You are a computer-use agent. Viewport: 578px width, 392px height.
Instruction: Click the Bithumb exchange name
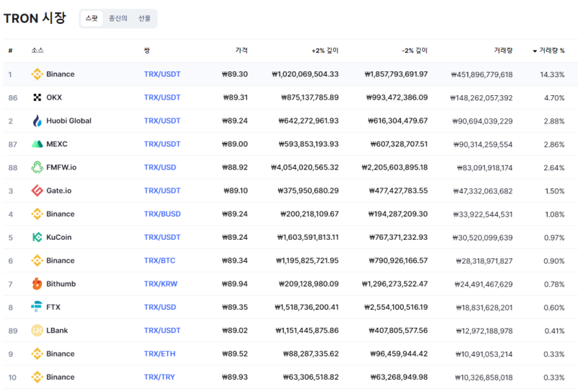(61, 284)
